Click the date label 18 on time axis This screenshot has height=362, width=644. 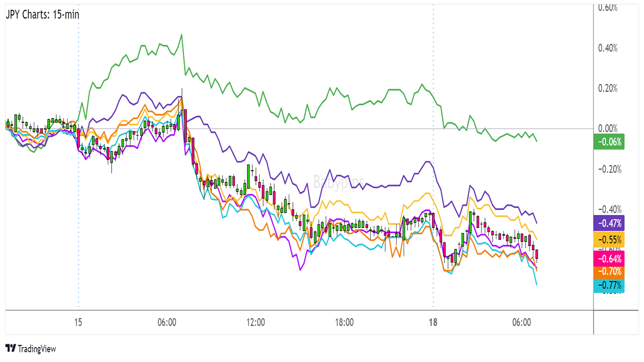[x=433, y=323]
